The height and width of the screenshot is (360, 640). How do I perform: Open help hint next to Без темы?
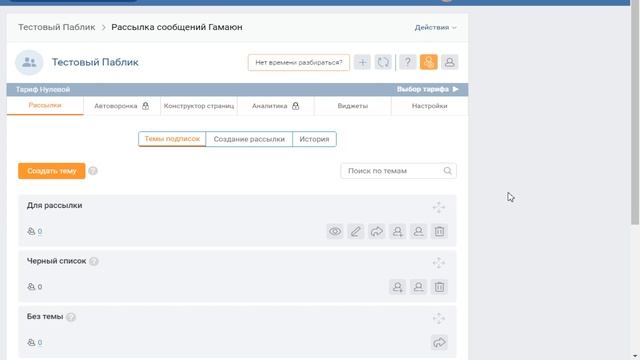pos(71,317)
